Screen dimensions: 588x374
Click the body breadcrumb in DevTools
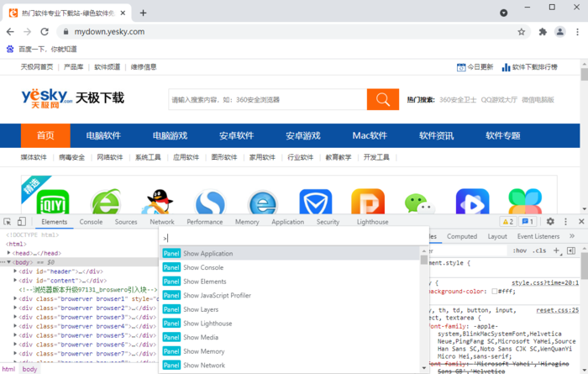[29, 369]
